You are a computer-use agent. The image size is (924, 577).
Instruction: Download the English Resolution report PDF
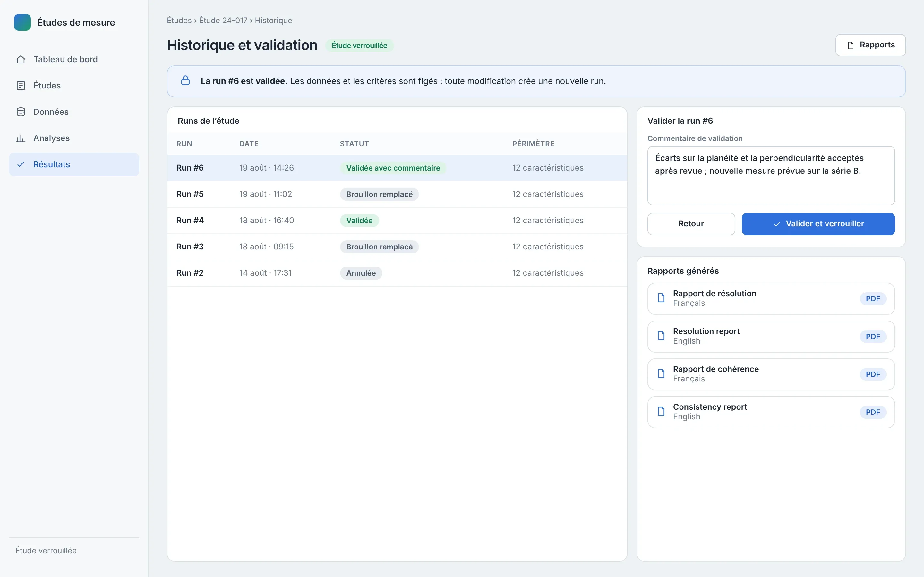[x=873, y=337]
